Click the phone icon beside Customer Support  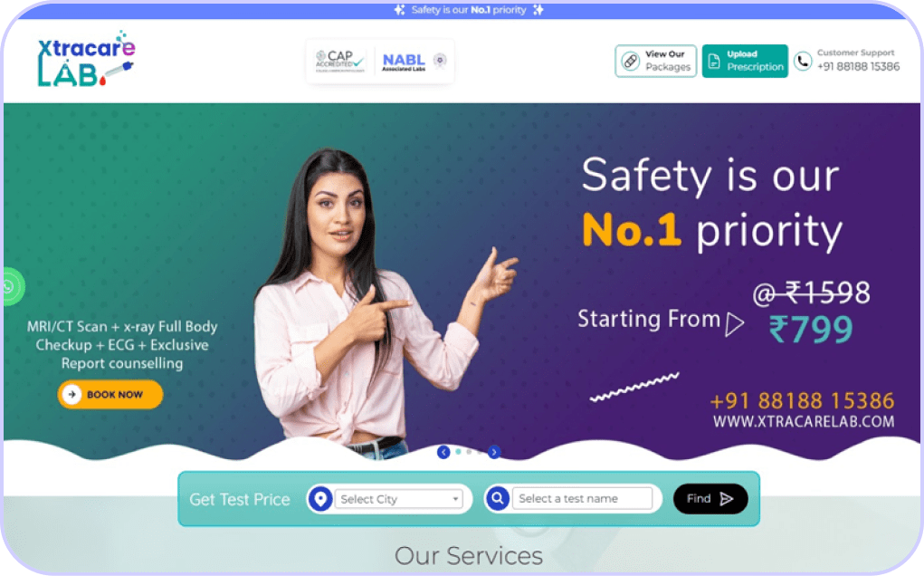click(x=803, y=61)
